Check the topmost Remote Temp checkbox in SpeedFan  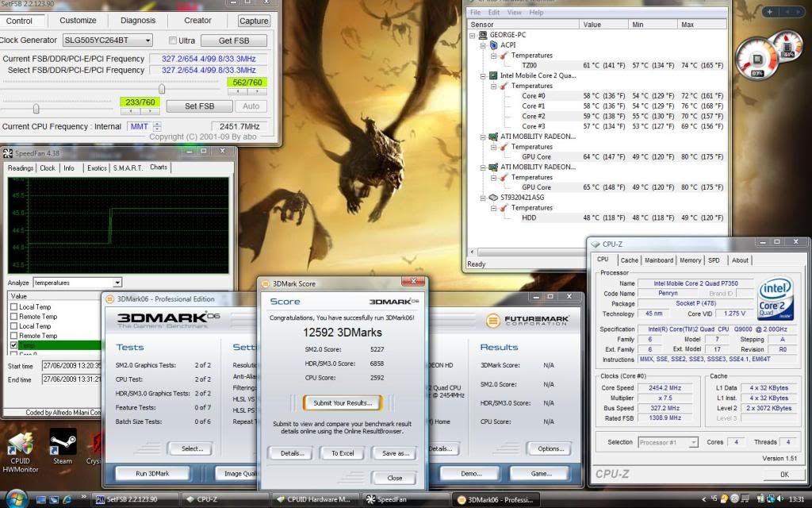point(14,316)
